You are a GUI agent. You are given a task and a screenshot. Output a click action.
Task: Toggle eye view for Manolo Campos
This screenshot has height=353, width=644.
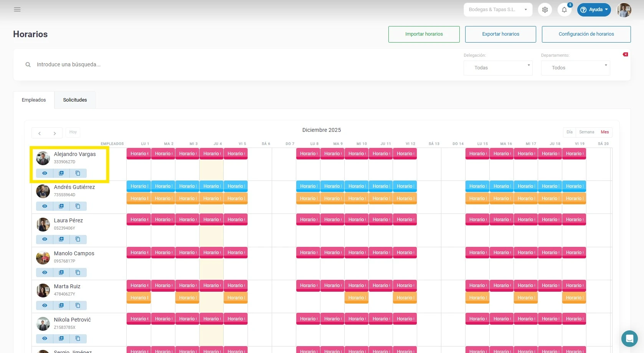(45, 273)
